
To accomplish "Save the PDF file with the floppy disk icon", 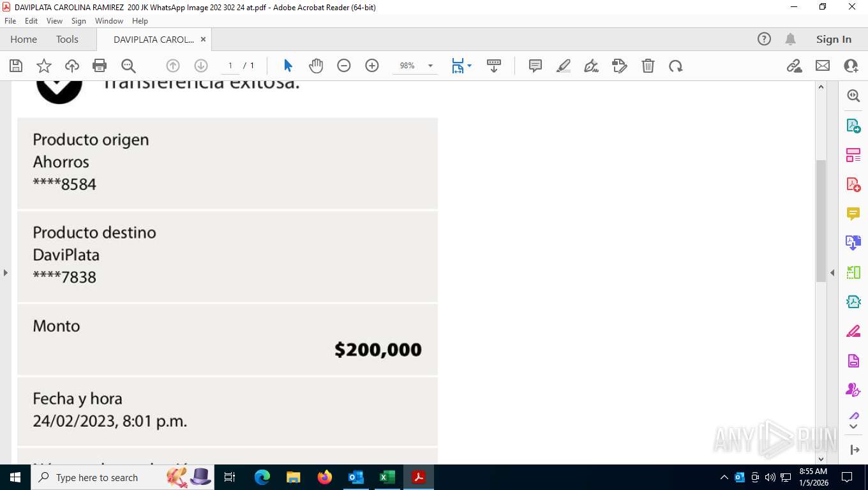I will (x=16, y=66).
